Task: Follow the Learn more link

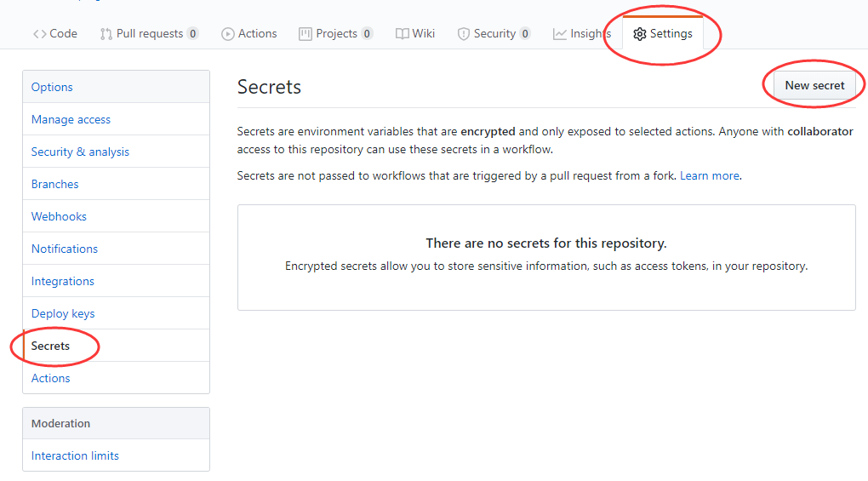Action: 709,175
